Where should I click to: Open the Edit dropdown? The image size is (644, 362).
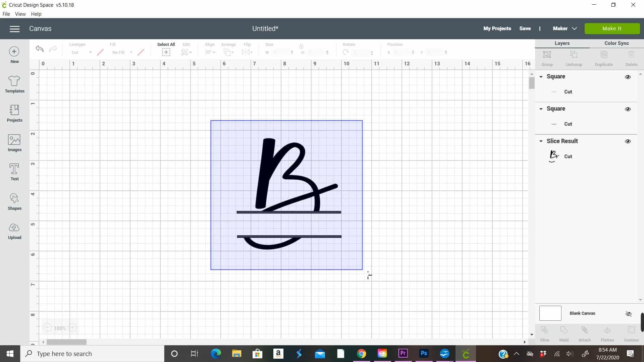click(186, 52)
